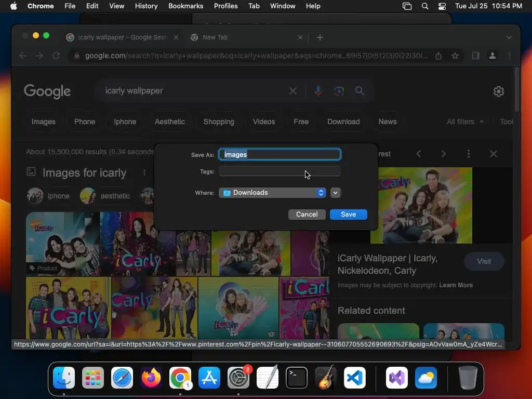The image size is (532, 399).
Task: Open Spotlight search in menu bar
Action: [x=425, y=6]
